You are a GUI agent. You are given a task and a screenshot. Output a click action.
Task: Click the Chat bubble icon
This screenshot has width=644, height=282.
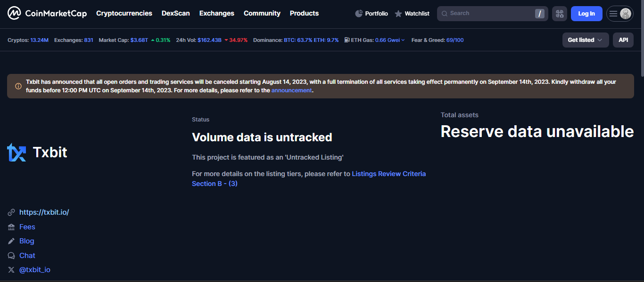point(11,256)
